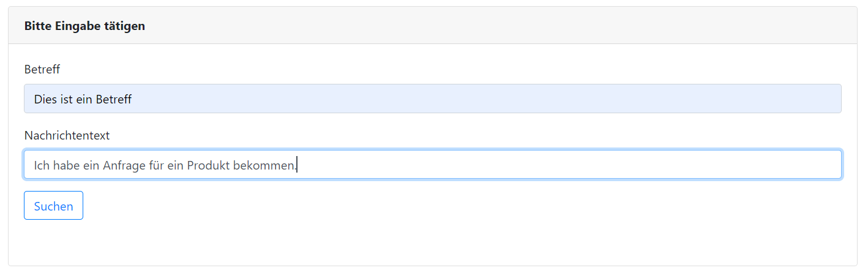Click the word "Produkt" in the message text
The image size is (868, 276).
(208, 165)
